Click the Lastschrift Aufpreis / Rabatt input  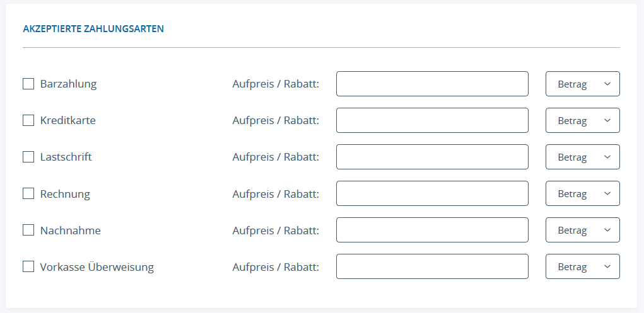click(432, 157)
